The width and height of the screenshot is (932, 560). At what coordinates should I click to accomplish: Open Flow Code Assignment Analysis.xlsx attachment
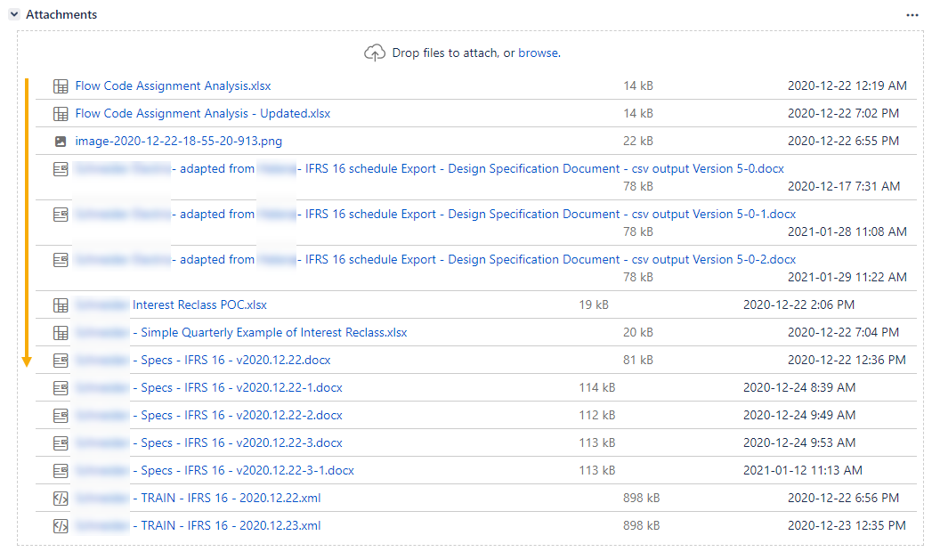pyautogui.click(x=173, y=86)
